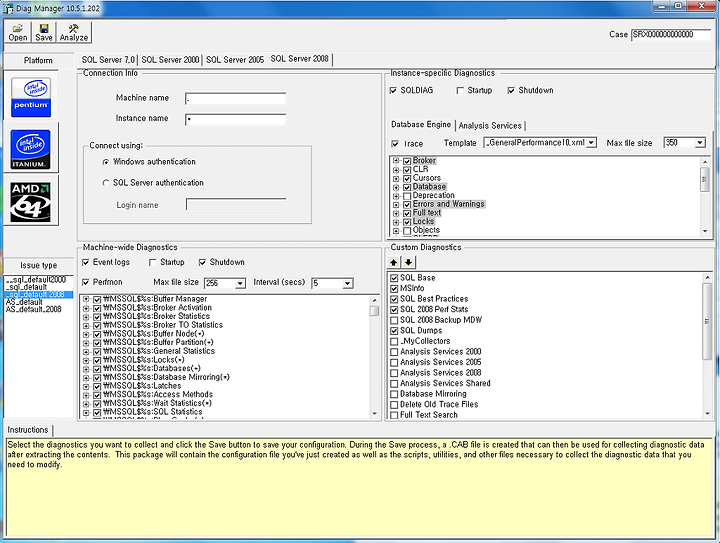Move custom diagnostic up with arrow

394,262
